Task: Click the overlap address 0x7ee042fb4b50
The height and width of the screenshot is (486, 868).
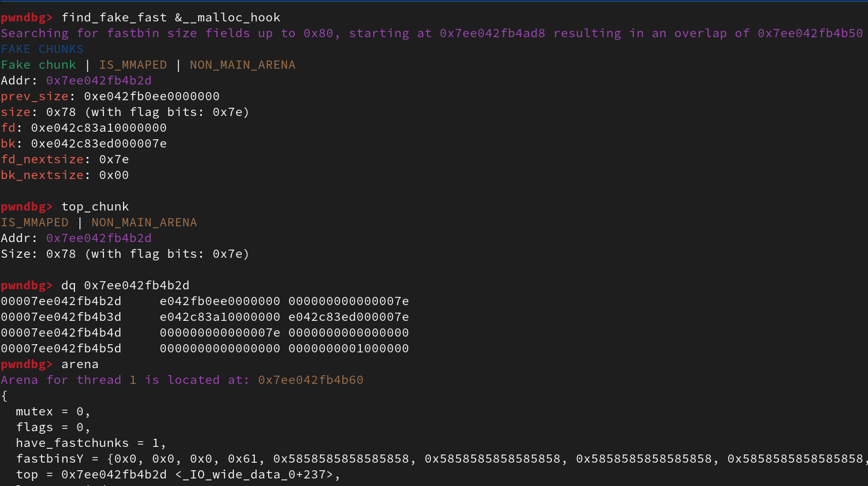Action: coord(810,33)
